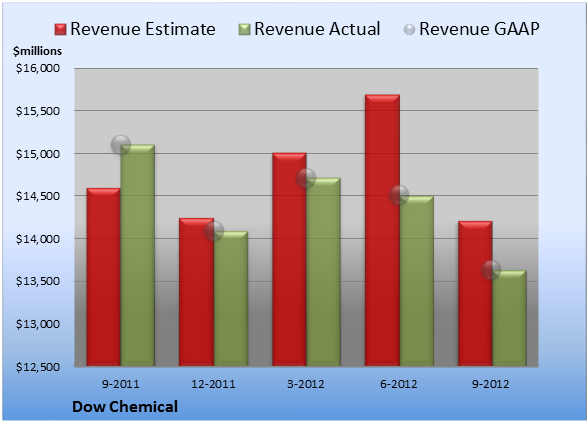The image size is (588, 422).
Task: Click the GAAP sphere marker for 12-2011
Action: [x=214, y=231]
